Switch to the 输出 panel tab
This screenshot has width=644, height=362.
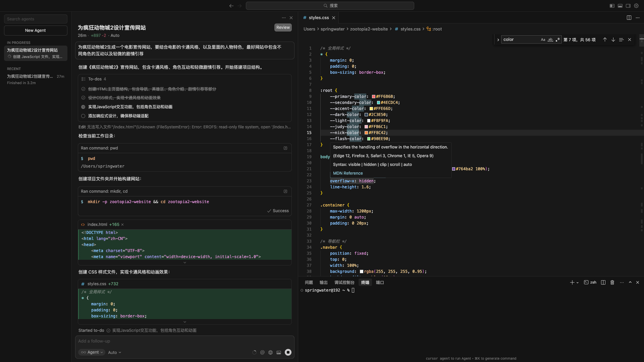coord(324,283)
